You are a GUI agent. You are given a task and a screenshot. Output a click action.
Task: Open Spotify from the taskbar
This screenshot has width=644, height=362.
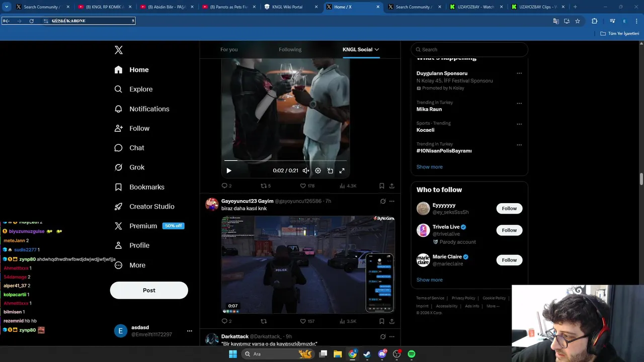(x=412, y=354)
